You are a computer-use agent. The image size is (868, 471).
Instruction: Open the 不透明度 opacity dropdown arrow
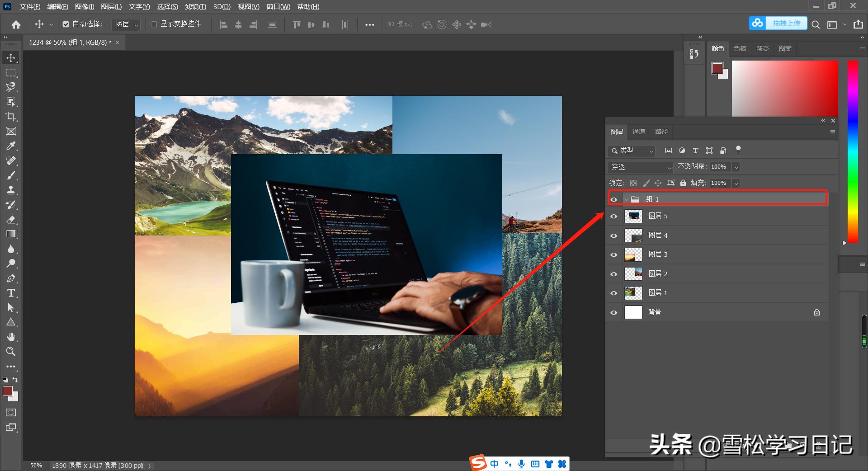pyautogui.click(x=736, y=167)
